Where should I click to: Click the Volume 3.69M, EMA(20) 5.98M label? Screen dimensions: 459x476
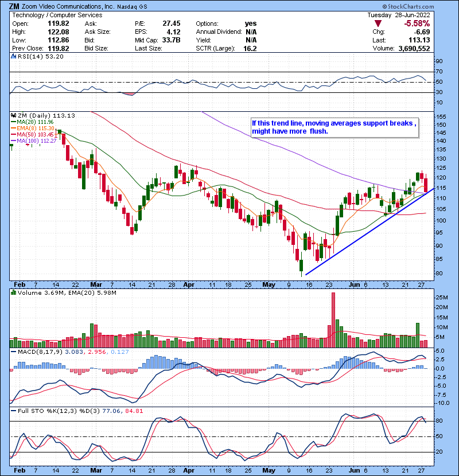pyautogui.click(x=67, y=292)
